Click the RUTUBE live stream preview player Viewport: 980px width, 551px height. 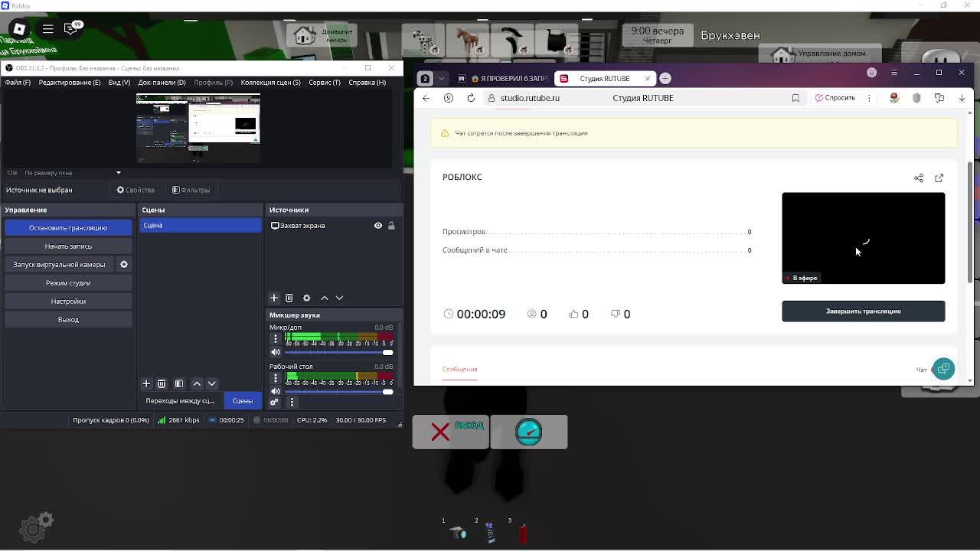pyautogui.click(x=863, y=238)
